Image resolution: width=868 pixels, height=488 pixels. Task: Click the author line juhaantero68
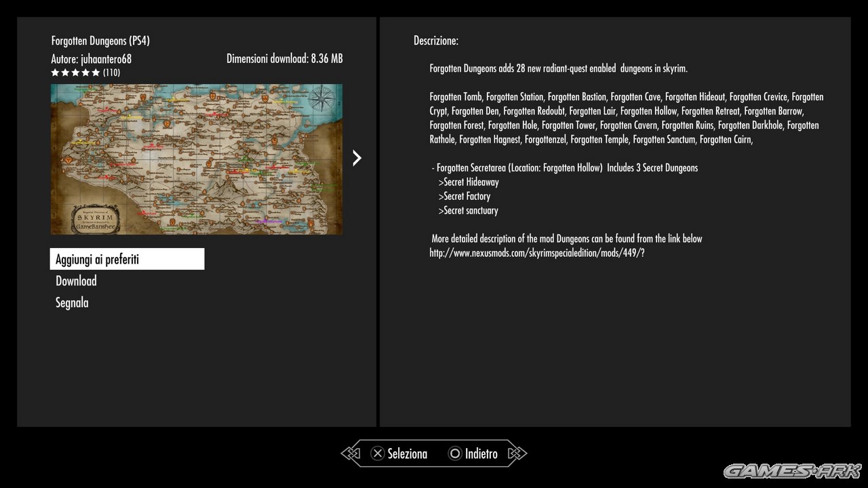point(92,59)
